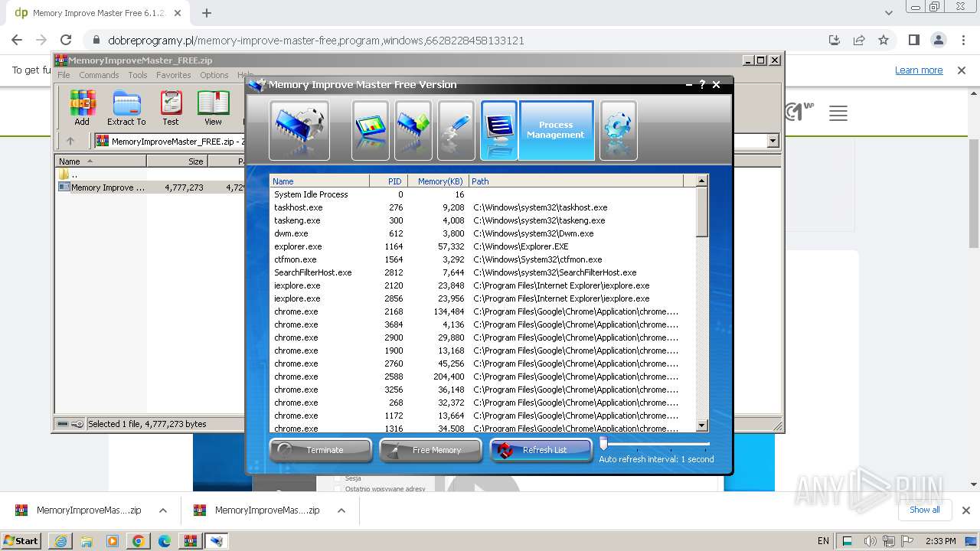Select the System Idle Process row
Screen dimensions: 980x551
tap(482, 194)
